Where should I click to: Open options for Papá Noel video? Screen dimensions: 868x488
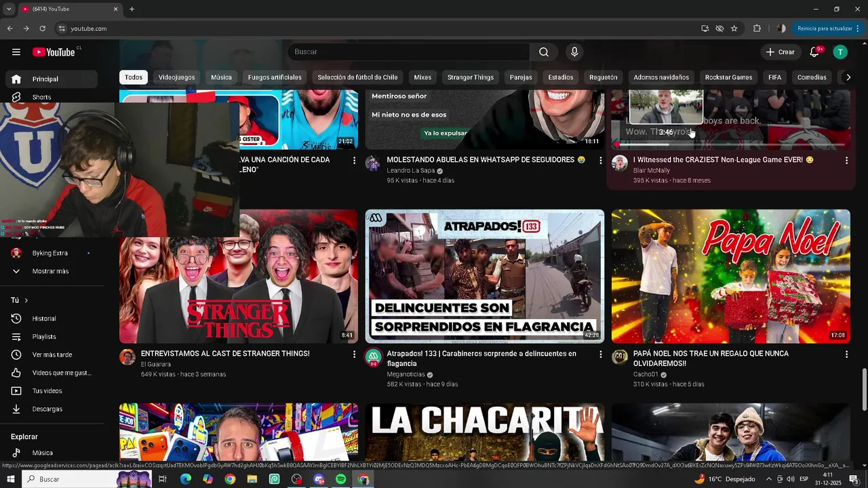coord(846,354)
